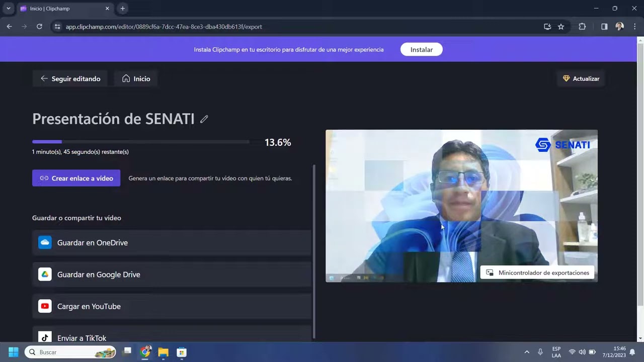Open the clock and date 15:46
Screen dimensions: 644x362
pyautogui.click(x=614, y=352)
